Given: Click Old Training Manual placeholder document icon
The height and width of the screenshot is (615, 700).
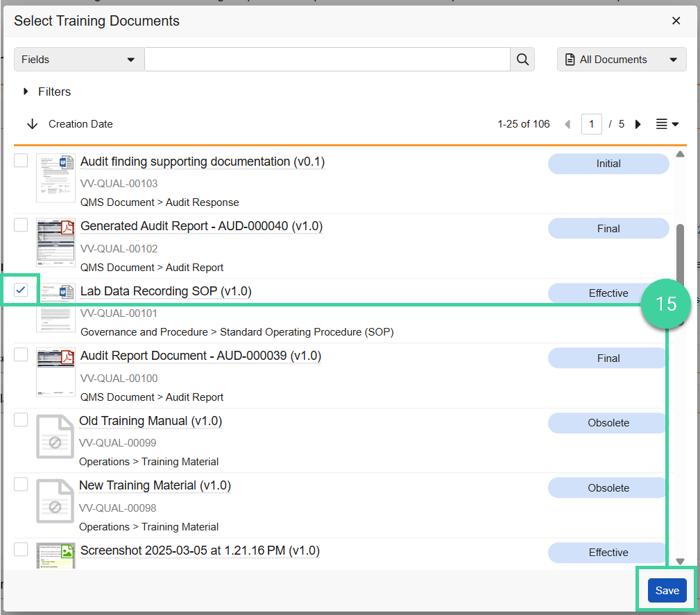Looking at the screenshot, I should coord(55,437).
